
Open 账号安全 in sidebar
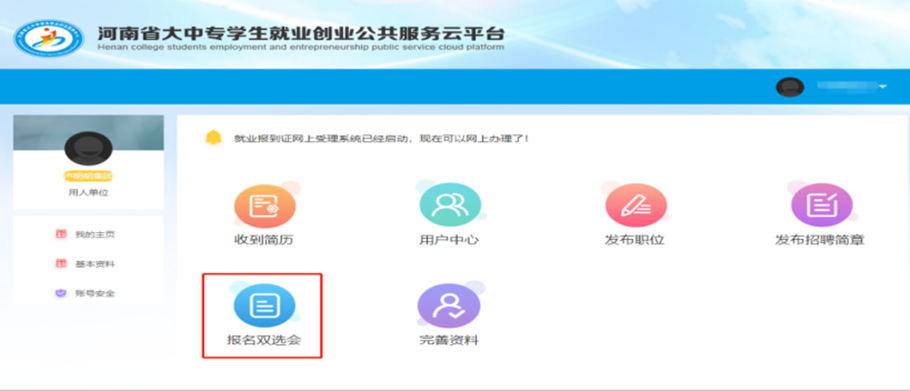95,293
